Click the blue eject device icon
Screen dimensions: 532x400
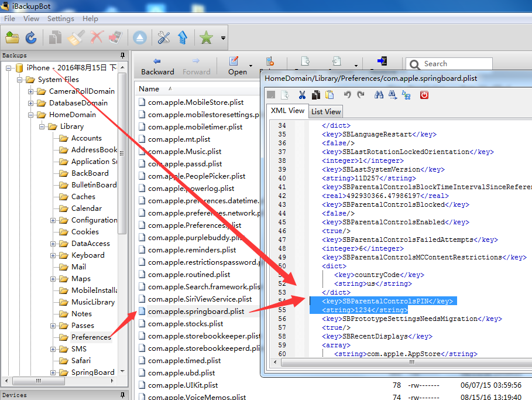coord(139,38)
